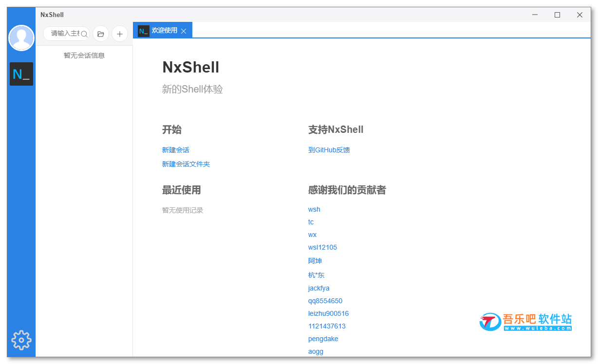Open contributor 阿坤 link

coord(315,261)
